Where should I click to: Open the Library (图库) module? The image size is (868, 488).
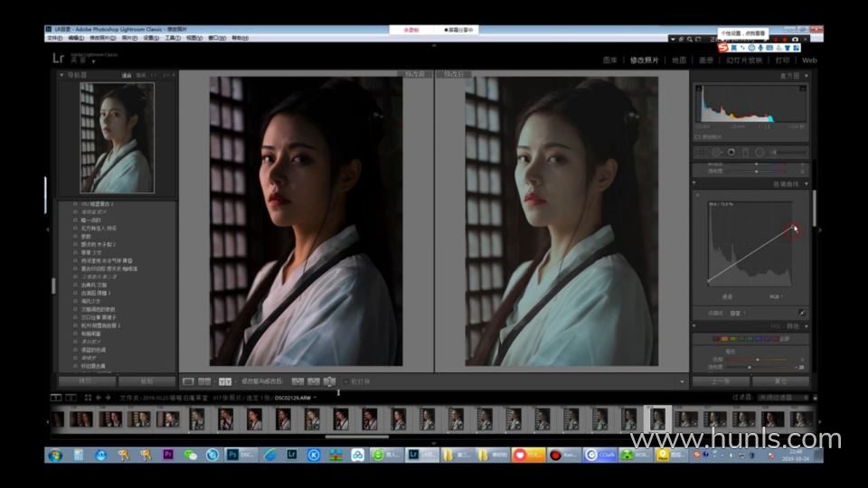610,61
